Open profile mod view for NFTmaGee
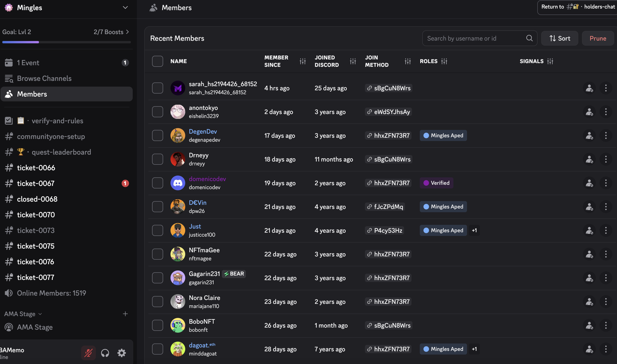 pos(589,254)
